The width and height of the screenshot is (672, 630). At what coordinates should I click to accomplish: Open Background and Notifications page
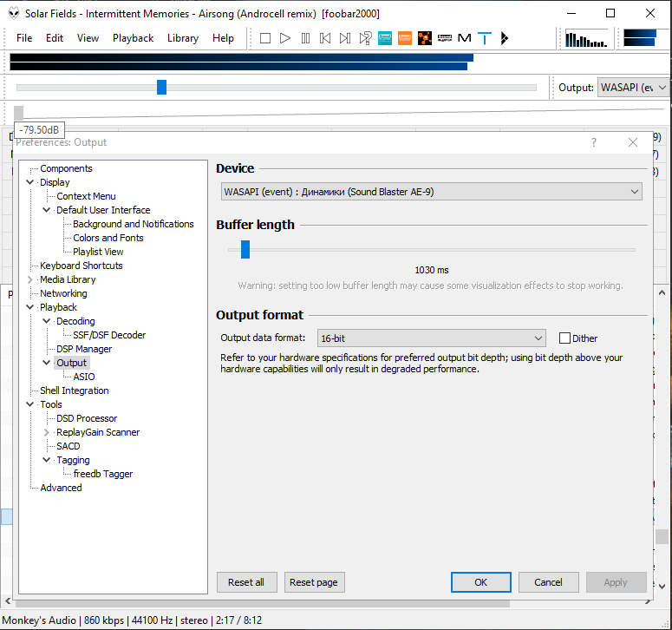[134, 224]
